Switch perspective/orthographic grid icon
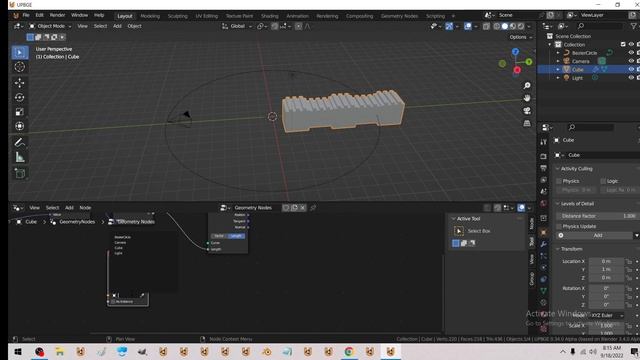 527,123
